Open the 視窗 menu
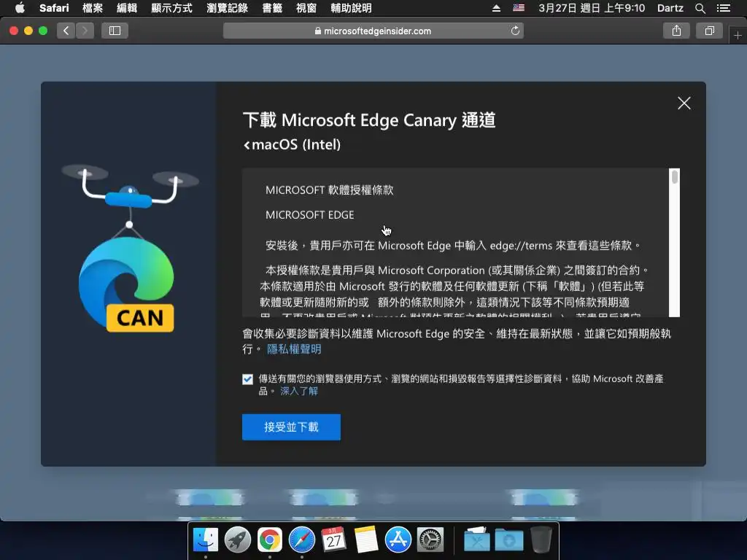The width and height of the screenshot is (747, 560). (306, 8)
